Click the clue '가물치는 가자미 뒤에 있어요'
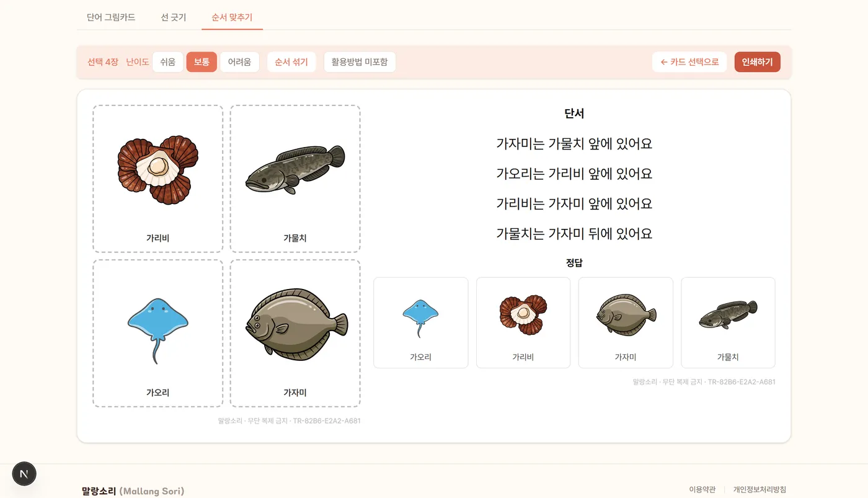Viewport: 868px width, 498px height. 574,234
